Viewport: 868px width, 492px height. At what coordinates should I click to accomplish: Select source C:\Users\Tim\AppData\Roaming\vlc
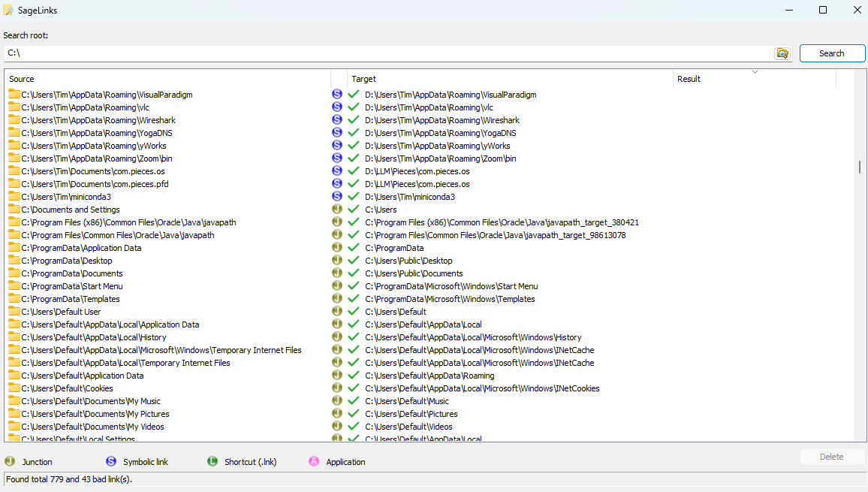coord(86,107)
